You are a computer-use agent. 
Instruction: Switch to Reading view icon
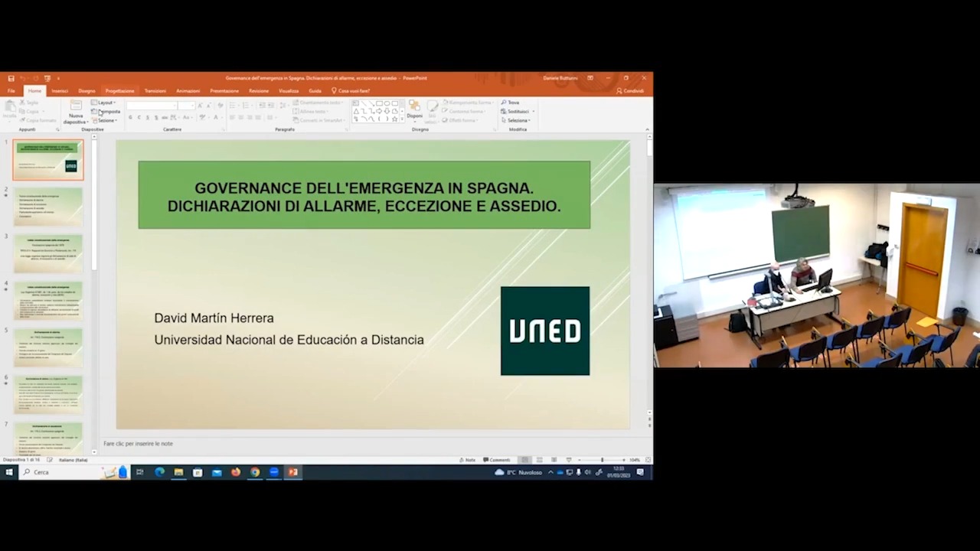coord(554,460)
